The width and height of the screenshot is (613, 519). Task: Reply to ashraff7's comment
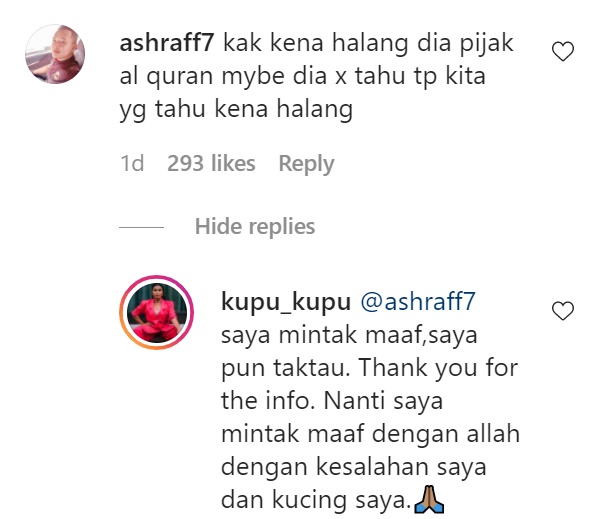tap(306, 163)
